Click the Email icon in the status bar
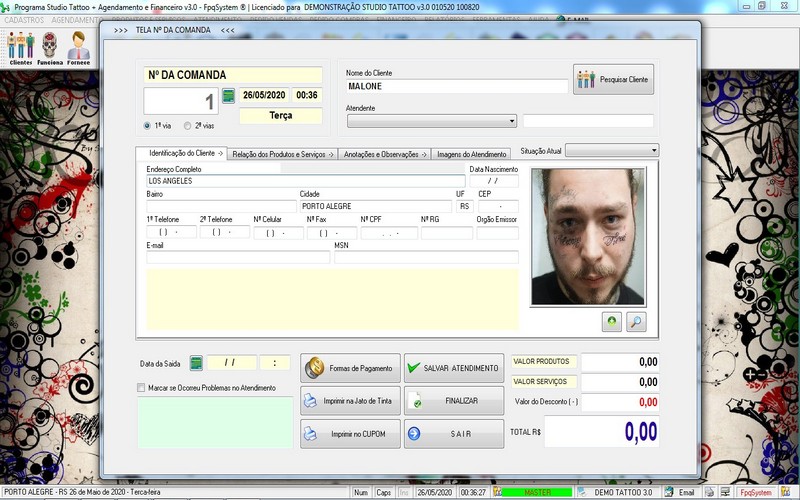 click(668, 492)
